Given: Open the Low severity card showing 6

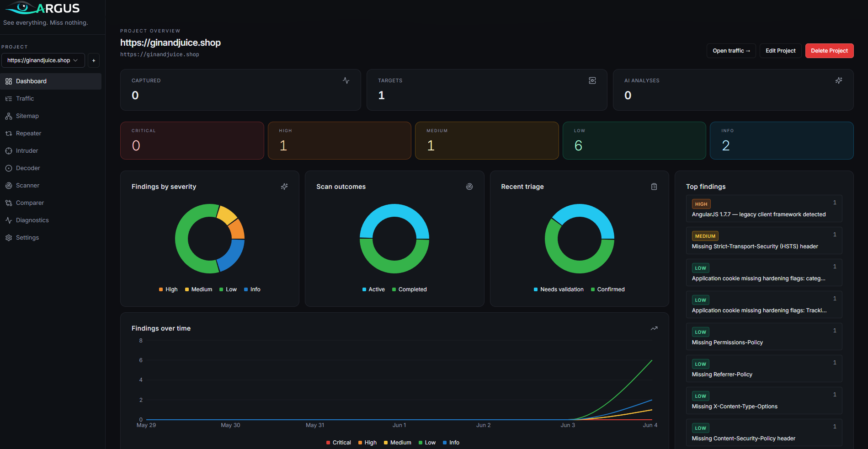Looking at the screenshot, I should coord(634,141).
